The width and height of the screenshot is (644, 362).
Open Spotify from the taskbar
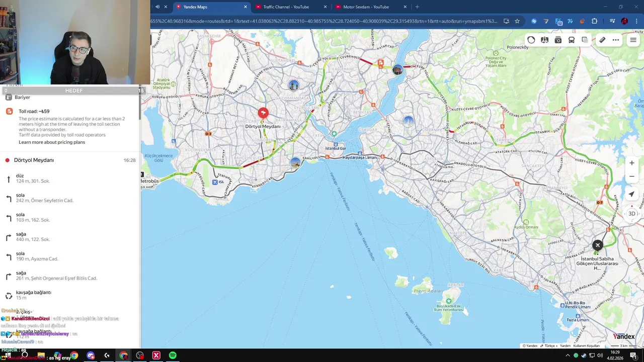pos(173,355)
